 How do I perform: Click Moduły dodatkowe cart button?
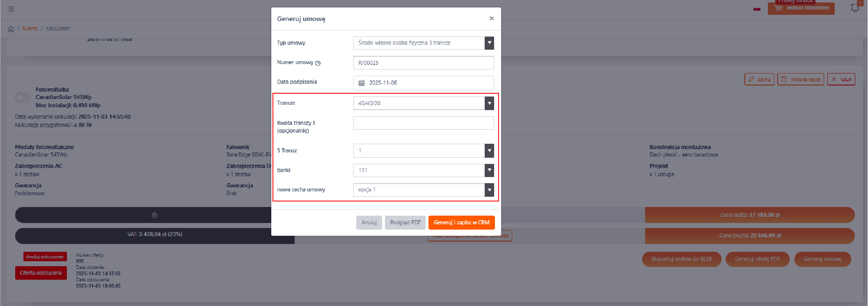coord(801,8)
